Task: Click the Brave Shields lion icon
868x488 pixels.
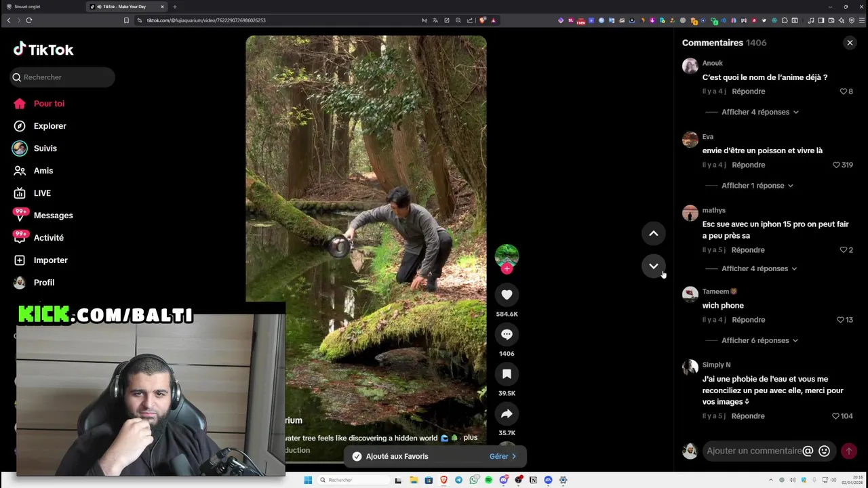Action: [x=482, y=20]
